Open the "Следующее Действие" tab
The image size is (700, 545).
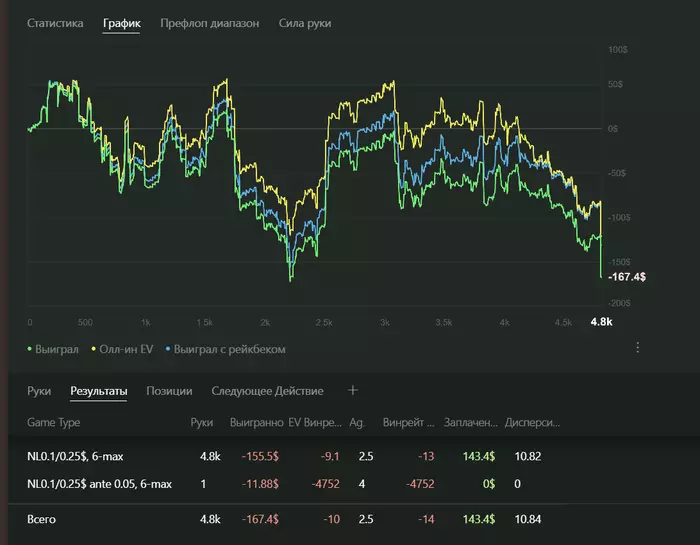point(267,391)
